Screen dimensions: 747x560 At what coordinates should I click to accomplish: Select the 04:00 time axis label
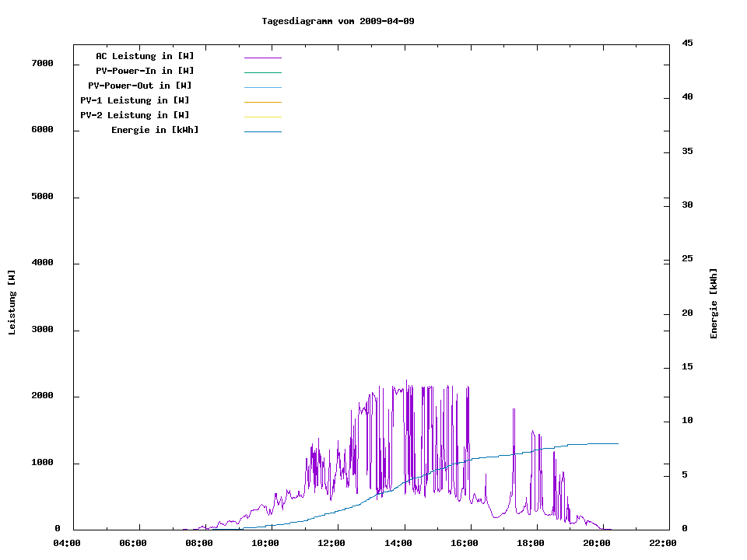coord(67,544)
